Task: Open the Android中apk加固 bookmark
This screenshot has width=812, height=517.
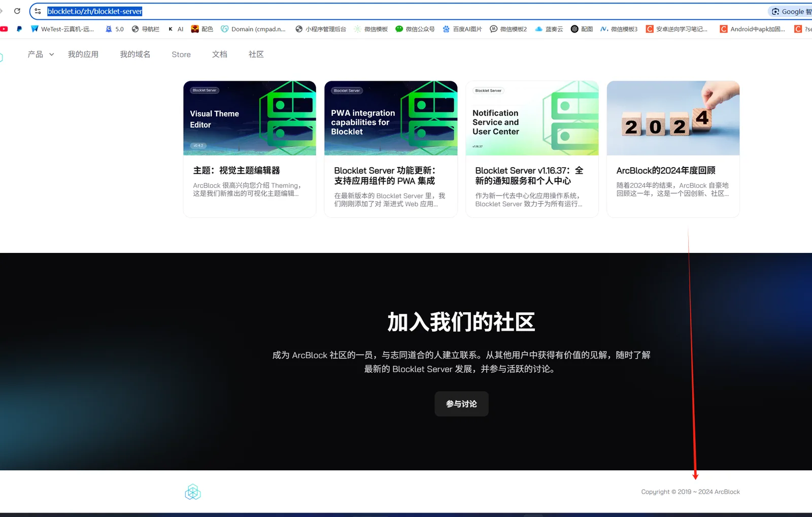Action: [x=753, y=29]
